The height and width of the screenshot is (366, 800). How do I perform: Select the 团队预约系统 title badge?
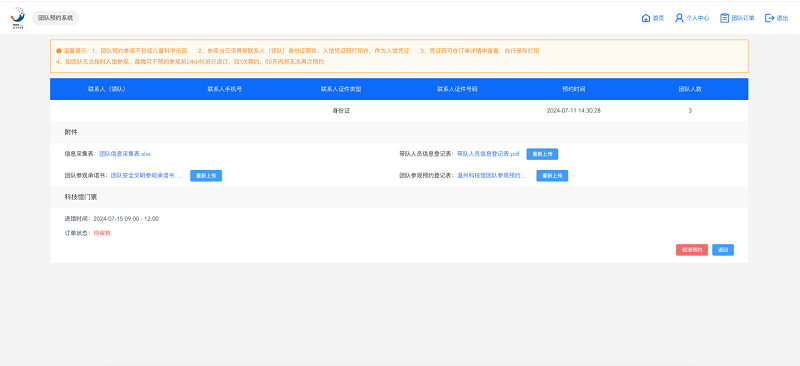coord(56,18)
